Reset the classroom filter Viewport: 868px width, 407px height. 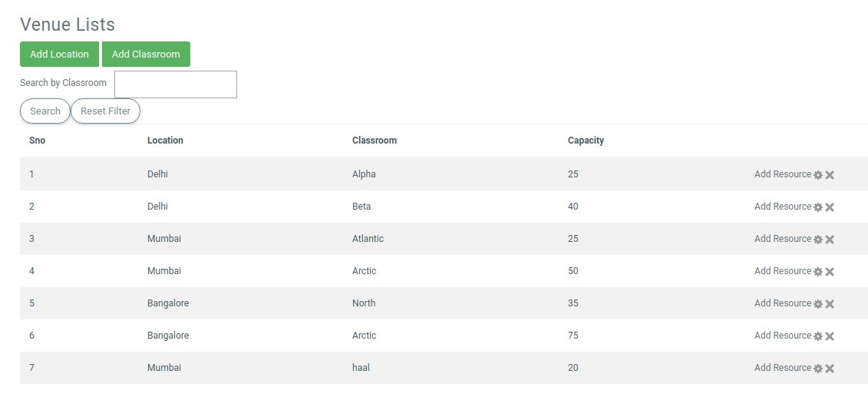[x=105, y=111]
